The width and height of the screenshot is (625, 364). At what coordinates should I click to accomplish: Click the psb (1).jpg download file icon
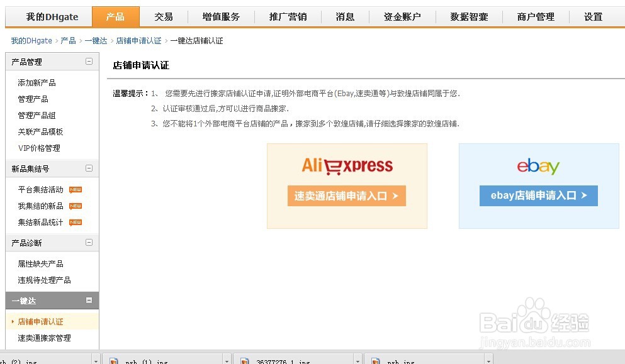(114, 361)
